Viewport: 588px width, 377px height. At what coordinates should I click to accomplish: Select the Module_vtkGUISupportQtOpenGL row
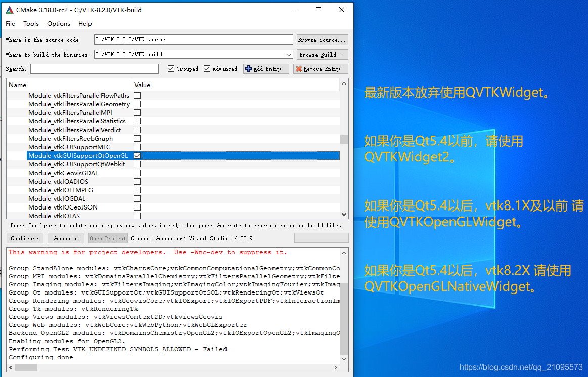[183, 155]
